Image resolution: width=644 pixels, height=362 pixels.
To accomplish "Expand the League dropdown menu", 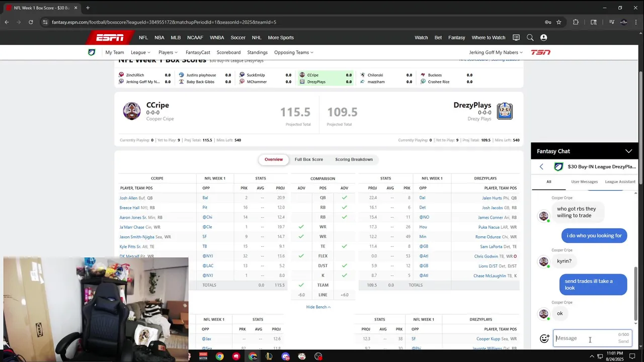I will 140,52.
